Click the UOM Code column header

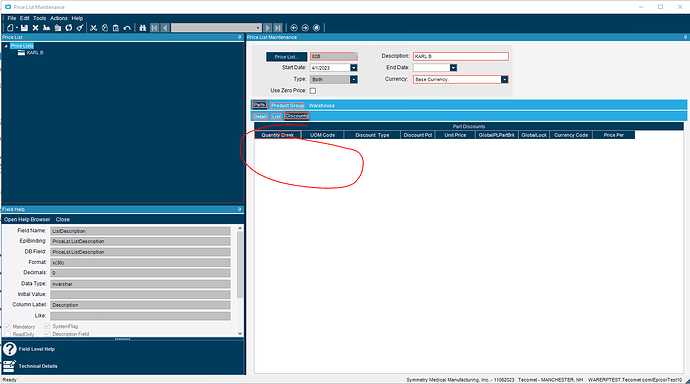323,135
